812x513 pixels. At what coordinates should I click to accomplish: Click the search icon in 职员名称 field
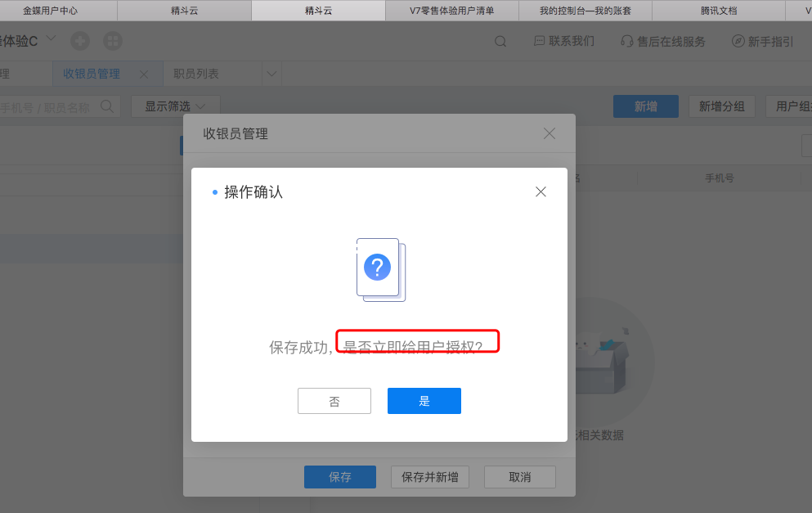(107, 106)
